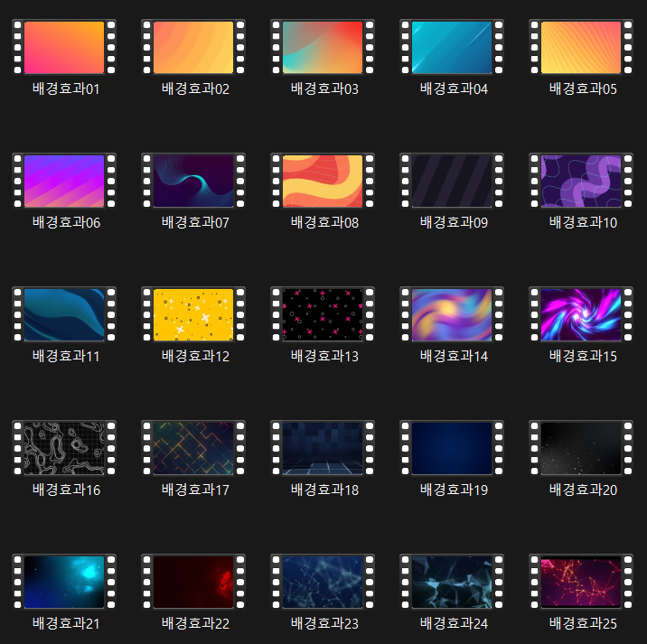Click the 배경효과15 purple swirl thumbnail

click(x=581, y=314)
